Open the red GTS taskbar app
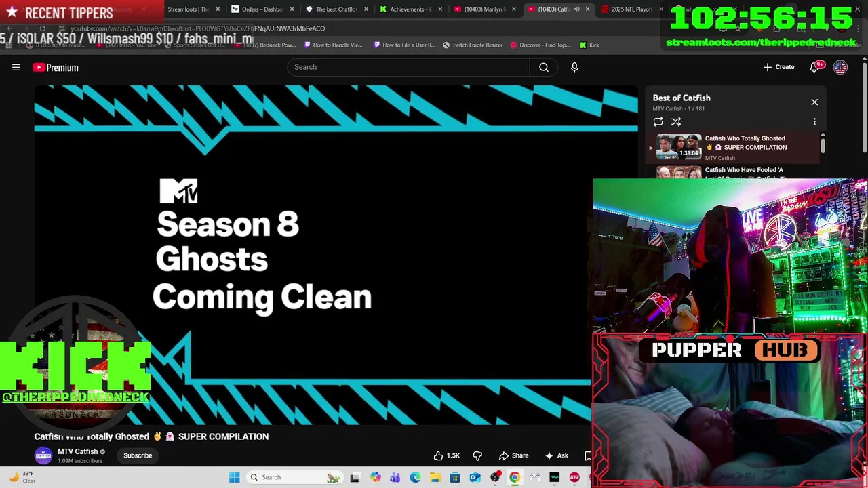This screenshot has height=488, width=868. [575, 477]
